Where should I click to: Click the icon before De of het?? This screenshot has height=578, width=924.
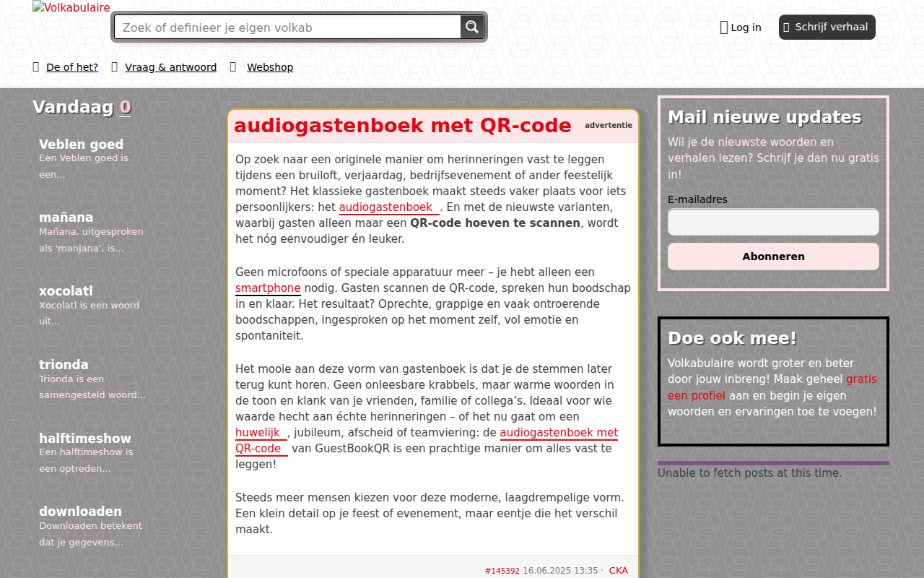click(36, 67)
